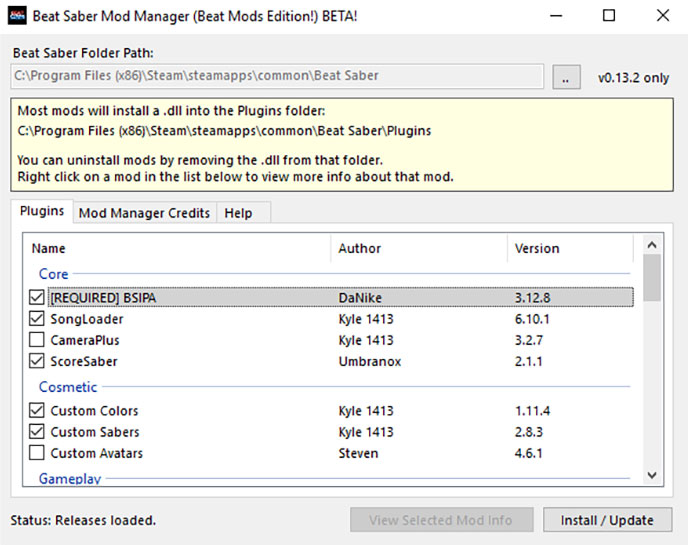
Task: Click version 2.8.3 of Custom Sabers
Action: tap(529, 432)
